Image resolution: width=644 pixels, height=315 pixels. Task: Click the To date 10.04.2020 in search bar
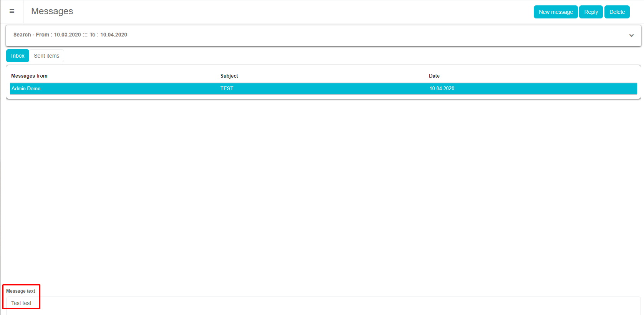(x=114, y=35)
